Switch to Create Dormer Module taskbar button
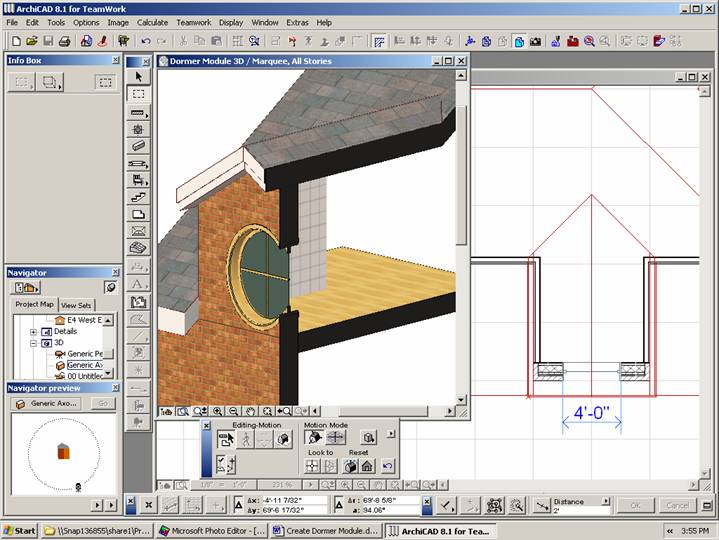Viewport: 719px width, 540px height. [326, 531]
